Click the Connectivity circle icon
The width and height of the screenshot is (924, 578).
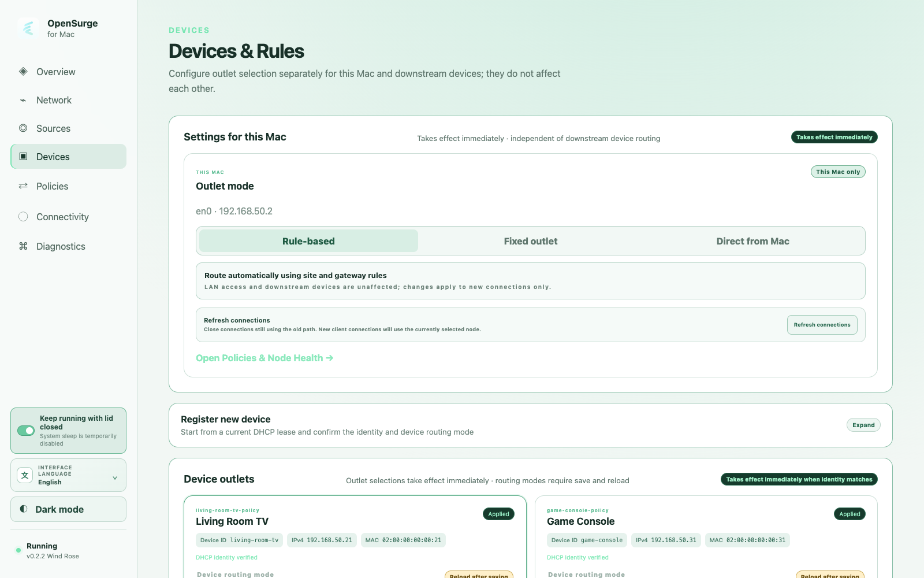coord(23,217)
